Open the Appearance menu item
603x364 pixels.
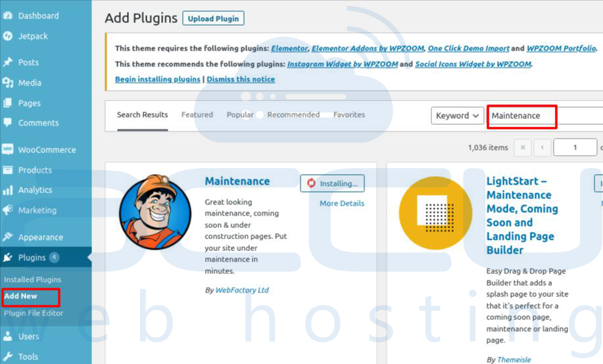coord(40,237)
